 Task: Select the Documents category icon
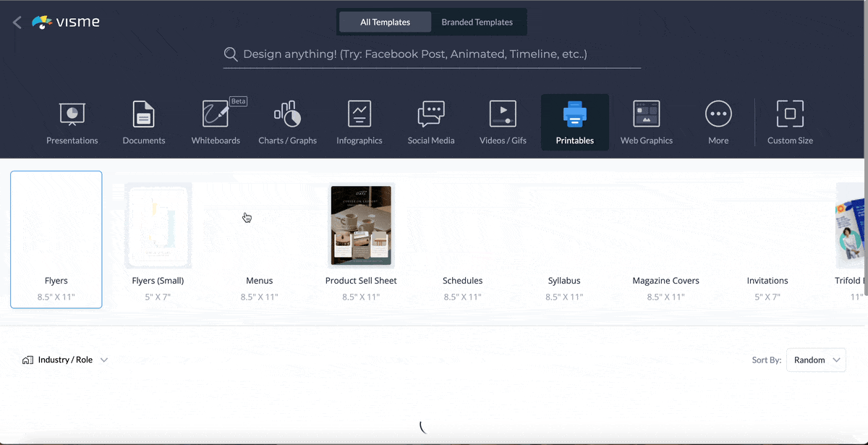point(144,114)
